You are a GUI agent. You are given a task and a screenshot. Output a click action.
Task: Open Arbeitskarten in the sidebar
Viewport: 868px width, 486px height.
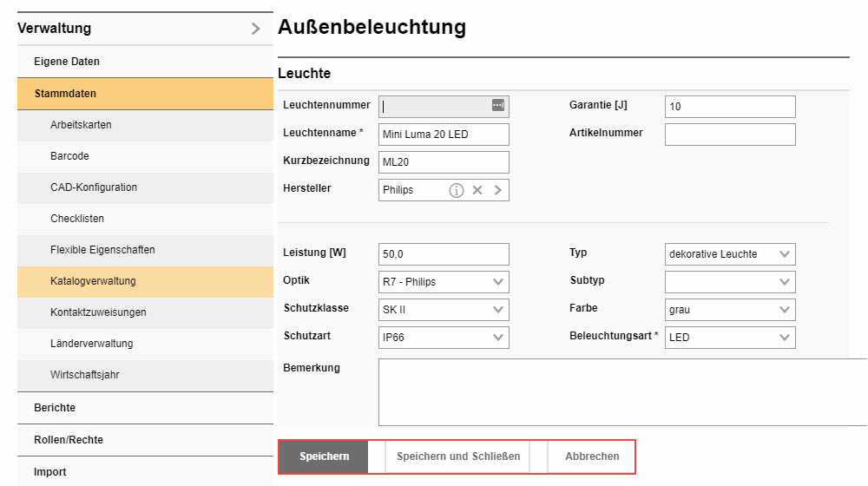click(81, 125)
